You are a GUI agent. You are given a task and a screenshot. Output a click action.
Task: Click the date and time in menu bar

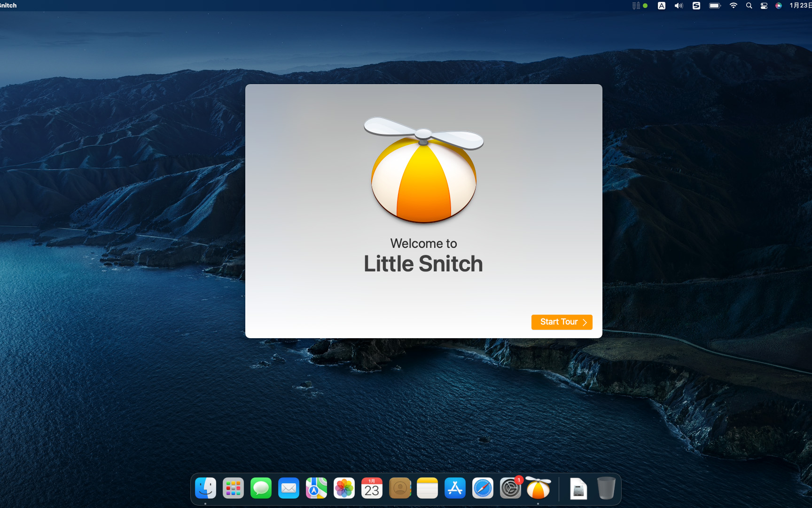coord(800,6)
